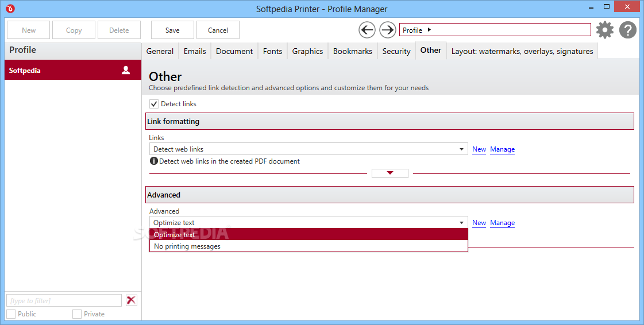Save the profile changes
The image size is (644, 325).
[x=172, y=30]
